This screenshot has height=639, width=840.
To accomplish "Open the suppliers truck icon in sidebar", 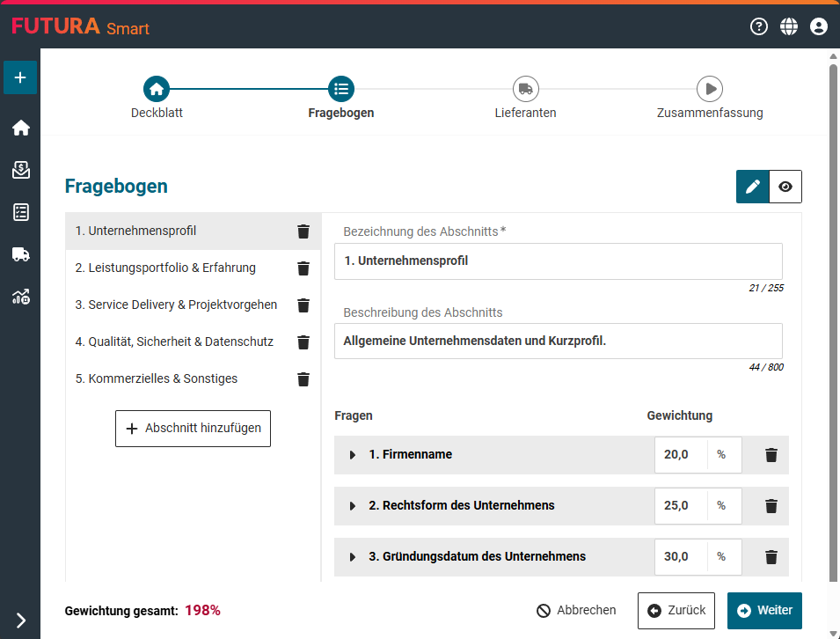I will 20,254.
